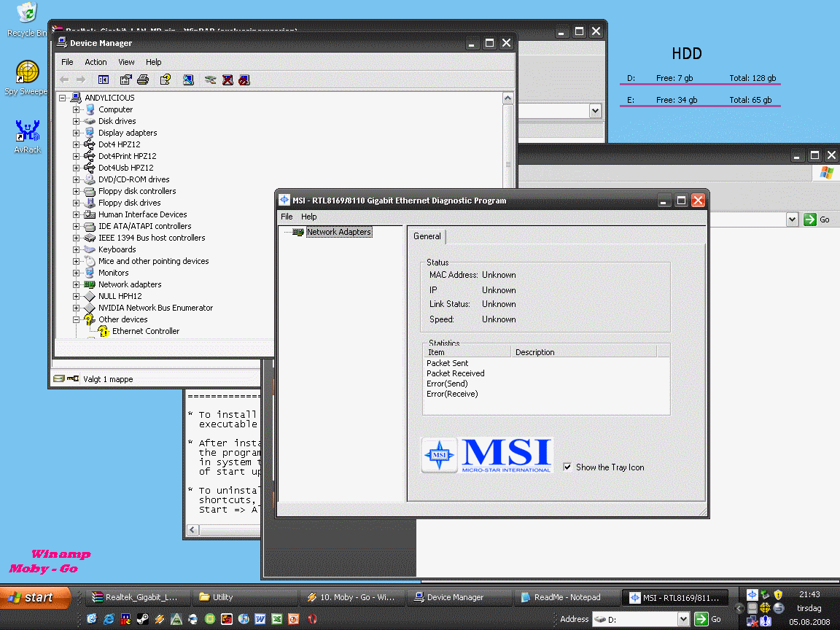Image resolution: width=840 pixels, height=630 pixels.
Task: Click the MSI logo in diagnostic program
Action: coord(486,455)
